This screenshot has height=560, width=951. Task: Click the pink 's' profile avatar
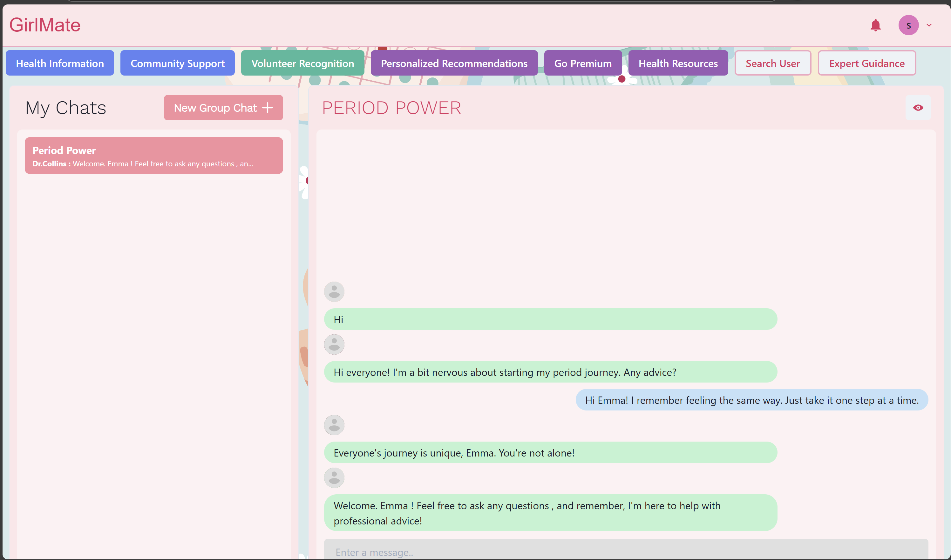coord(908,25)
